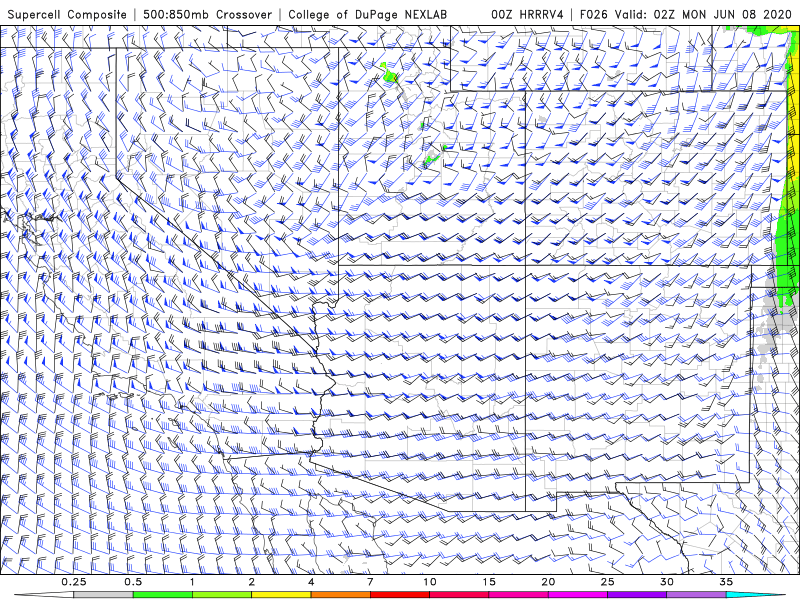Click the '500:850mb Crossover' header text
The width and height of the screenshot is (800, 600).
point(207,14)
